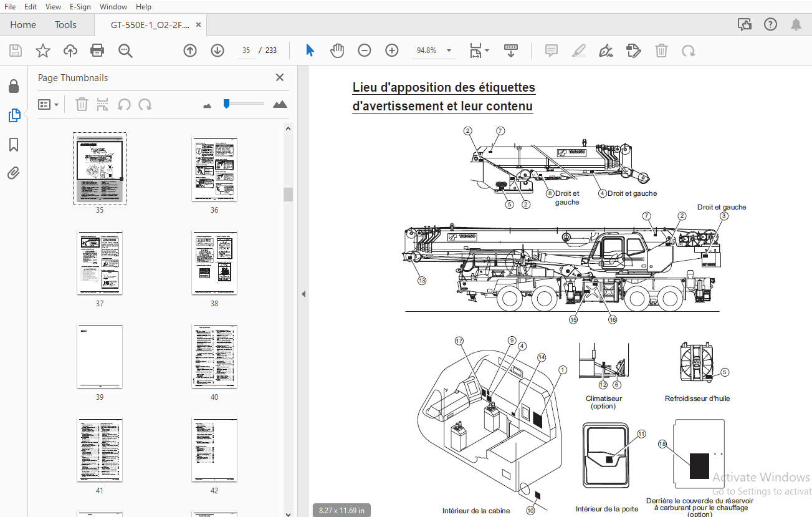
Task: Select the page 38 thumbnail
Action: [x=214, y=263]
